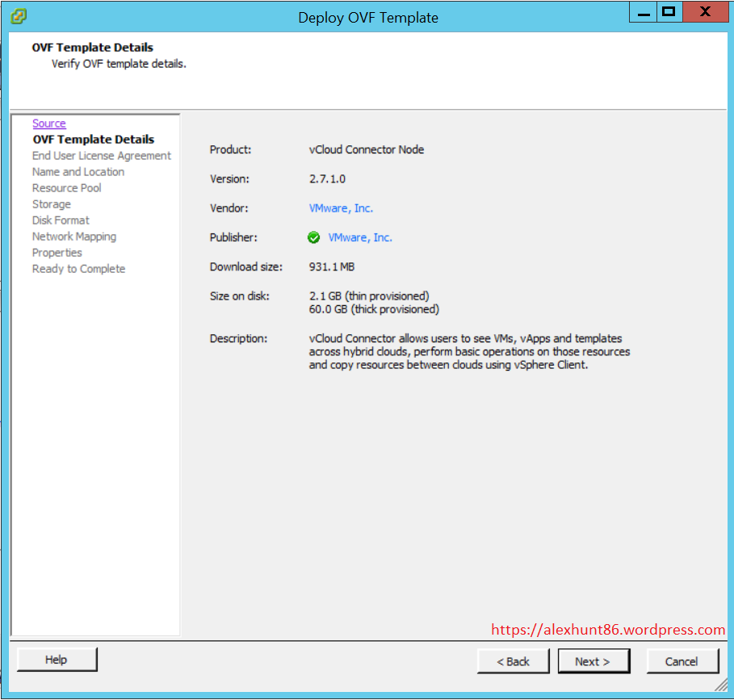Cancel the OVF deployment wizard
The image size is (734, 700).
682,661
